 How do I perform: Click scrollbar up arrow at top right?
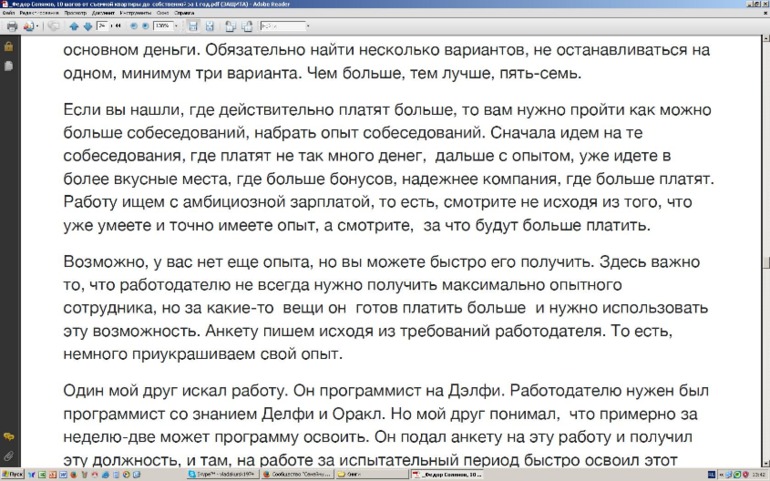click(x=764, y=40)
